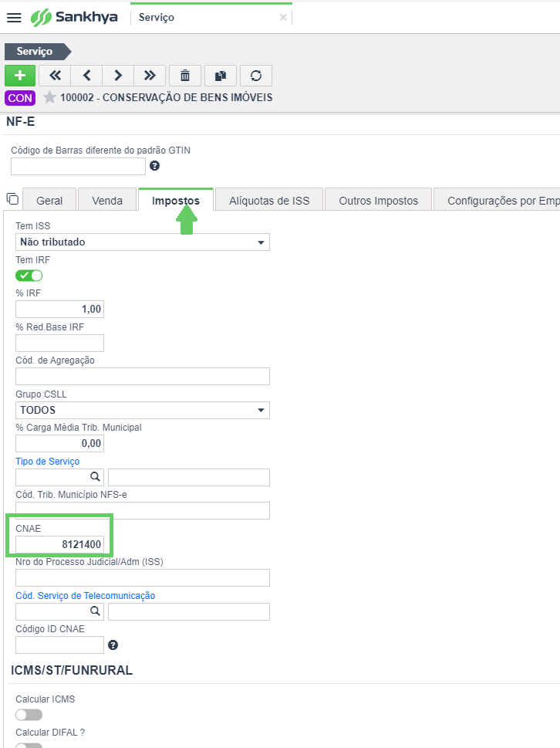Toggle Calcular DIFAL switch
Viewport: 560px width, 748px height.
coord(29,745)
